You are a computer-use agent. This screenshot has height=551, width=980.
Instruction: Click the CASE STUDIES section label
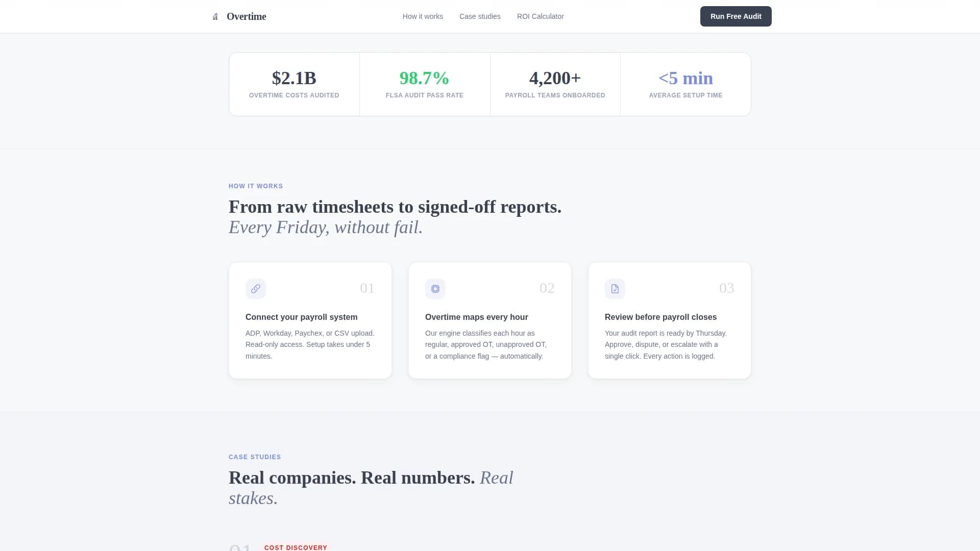tap(255, 457)
